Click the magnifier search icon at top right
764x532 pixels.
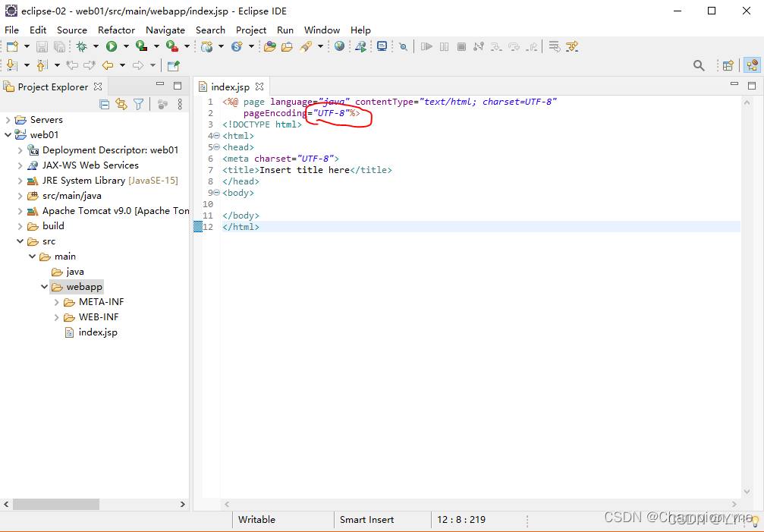[x=699, y=65]
